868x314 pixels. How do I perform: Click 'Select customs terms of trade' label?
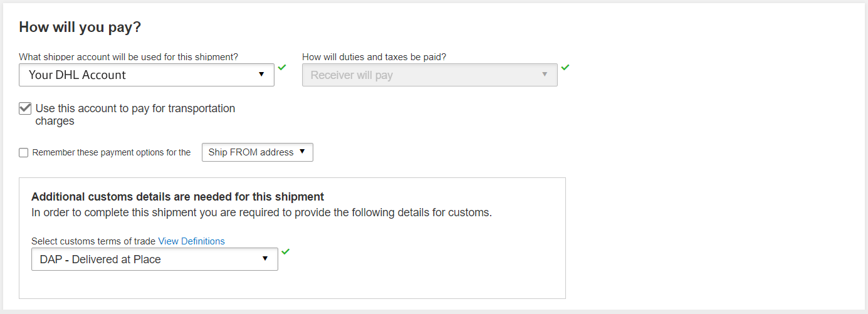point(93,241)
